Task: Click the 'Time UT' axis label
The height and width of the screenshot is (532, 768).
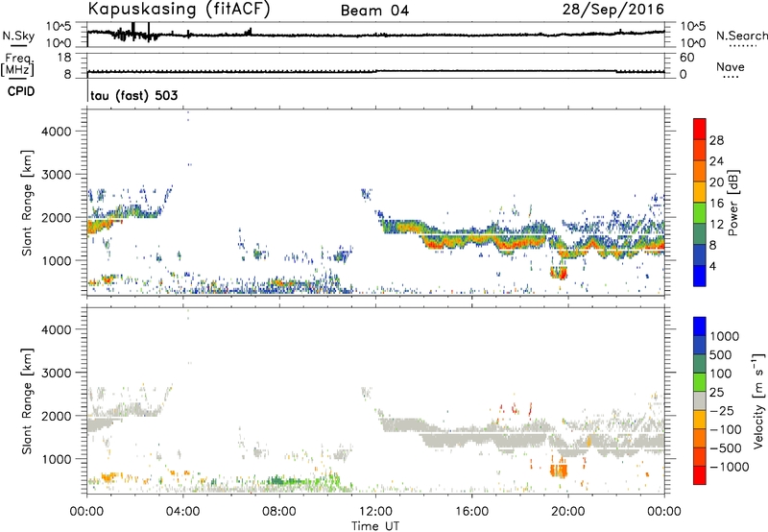Action: pyautogui.click(x=375, y=526)
